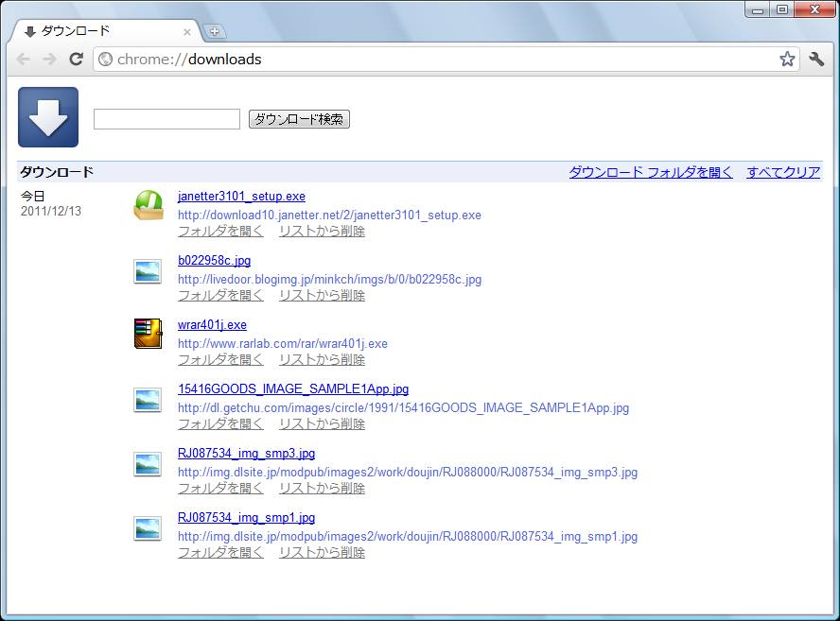Click the download10.janetter.net source URL
This screenshot has width=840, height=621.
[329, 216]
